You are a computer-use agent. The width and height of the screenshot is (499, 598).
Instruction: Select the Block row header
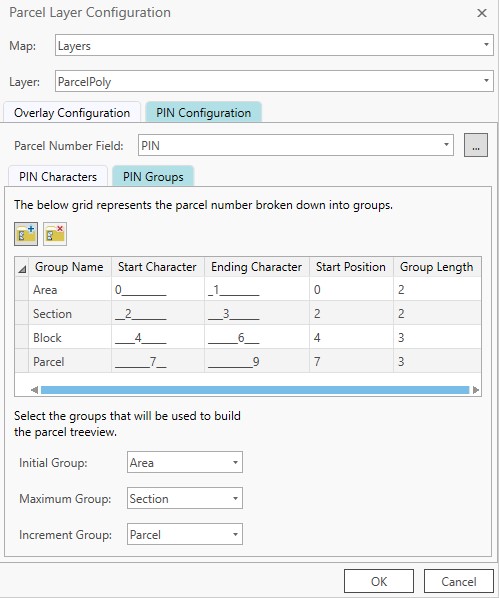22,337
